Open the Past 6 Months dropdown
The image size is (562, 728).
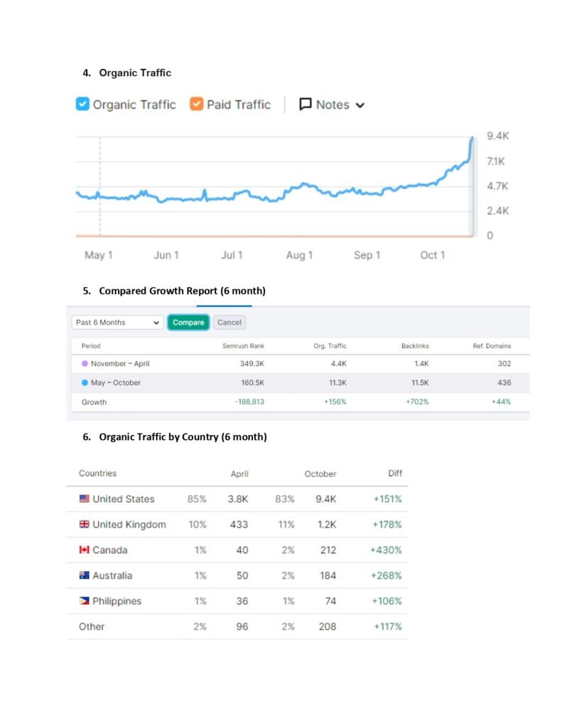tap(118, 322)
